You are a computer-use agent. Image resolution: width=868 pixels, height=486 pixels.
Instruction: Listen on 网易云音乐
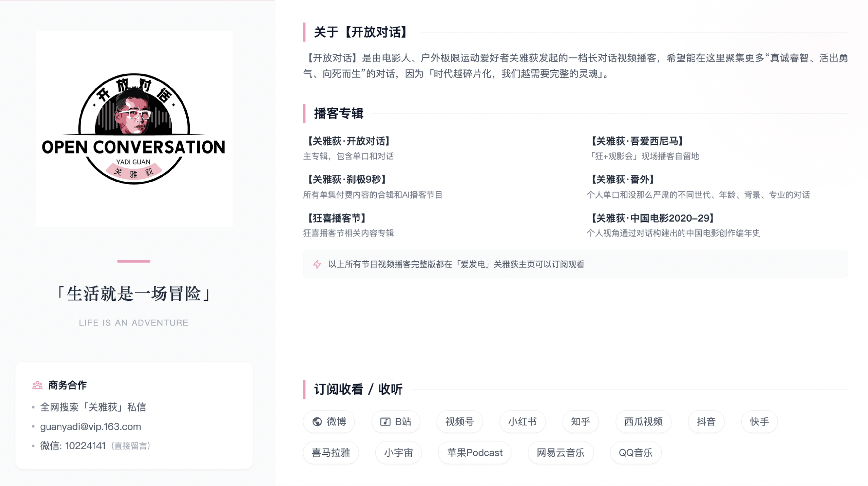coord(560,452)
